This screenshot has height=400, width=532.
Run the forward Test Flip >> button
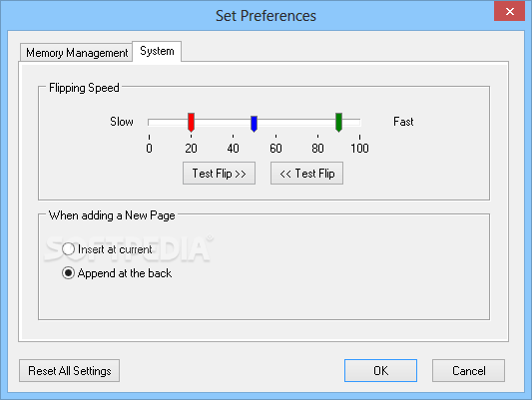219,174
